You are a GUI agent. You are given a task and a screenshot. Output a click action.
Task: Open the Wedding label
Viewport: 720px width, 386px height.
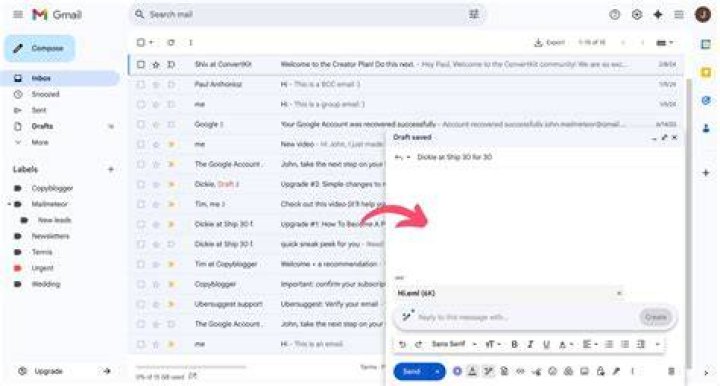tap(45, 284)
